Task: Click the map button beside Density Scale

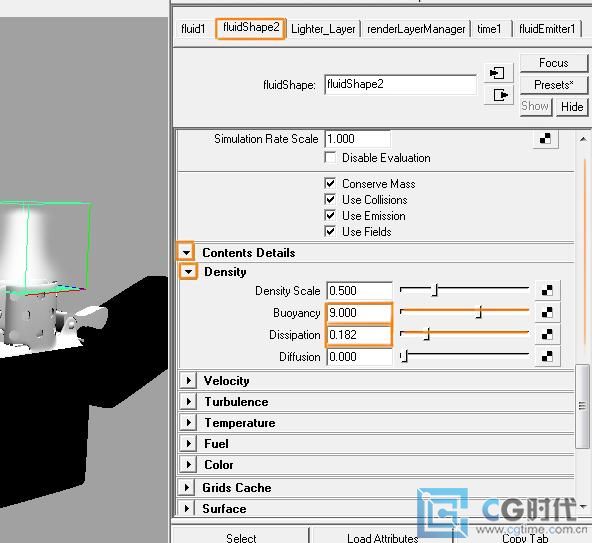Action: 547,290
